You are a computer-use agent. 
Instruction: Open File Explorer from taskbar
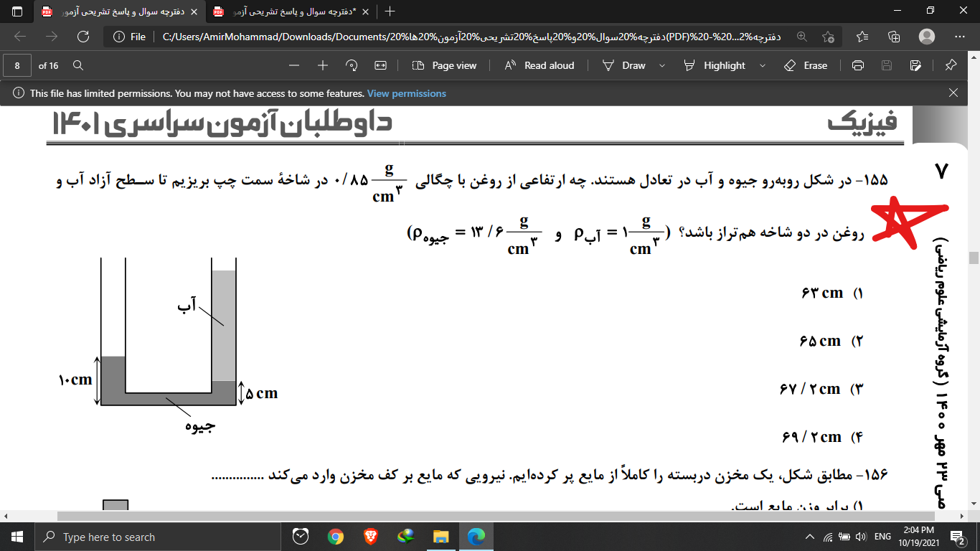[440, 537]
